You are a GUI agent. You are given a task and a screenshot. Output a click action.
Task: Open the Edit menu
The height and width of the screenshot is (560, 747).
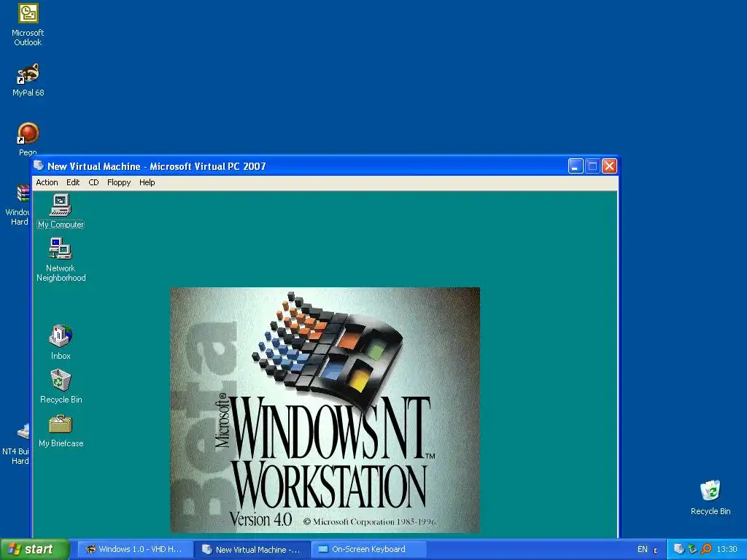tap(73, 182)
